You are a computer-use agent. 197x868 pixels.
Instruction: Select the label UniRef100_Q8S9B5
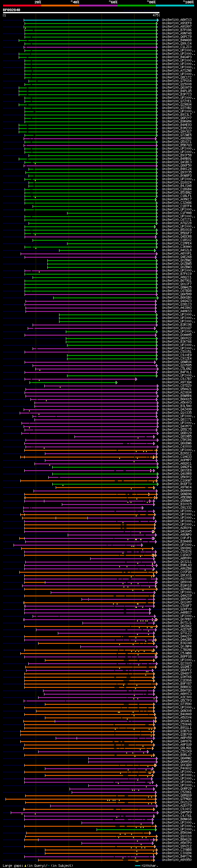tap(177, 437)
